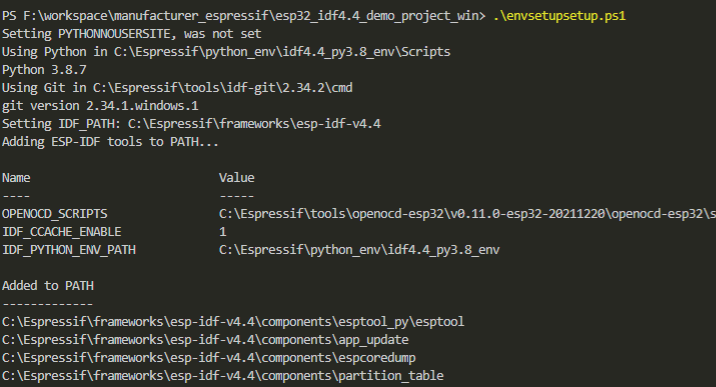Click the 'git version 2.34.1.windows.1' line
This screenshot has width=716, height=387.
click(100, 106)
